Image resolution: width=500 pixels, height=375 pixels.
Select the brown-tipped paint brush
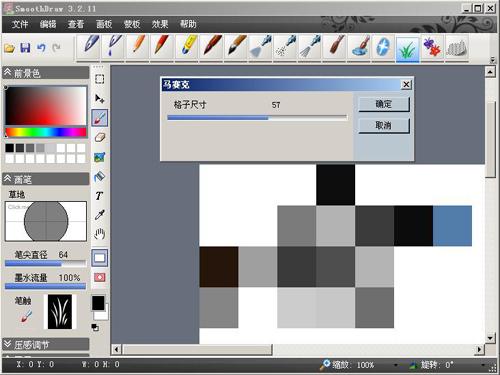212,47
